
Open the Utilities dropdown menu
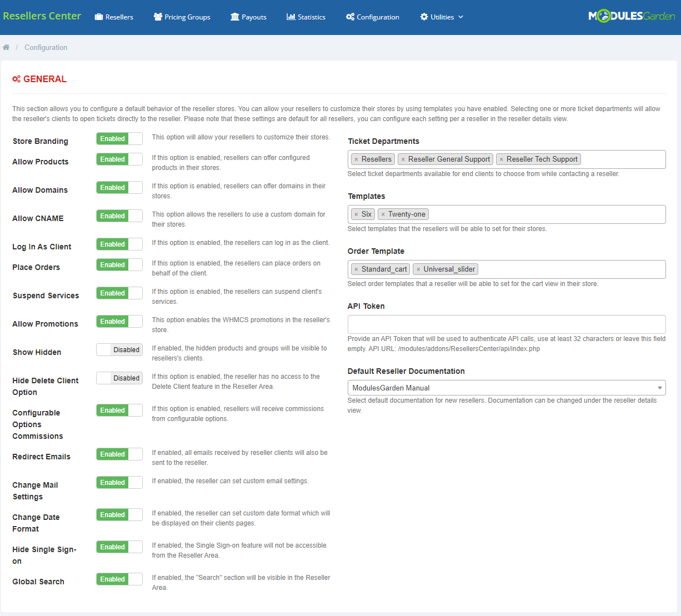[442, 17]
